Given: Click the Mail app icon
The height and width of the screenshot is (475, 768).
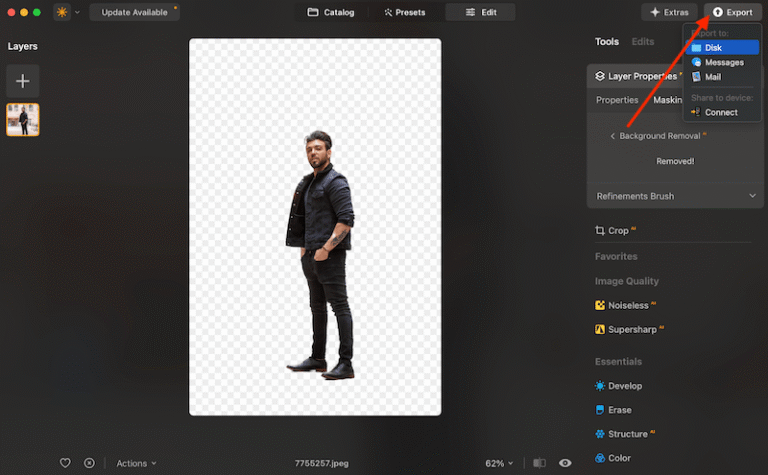Looking at the screenshot, I should (696, 77).
